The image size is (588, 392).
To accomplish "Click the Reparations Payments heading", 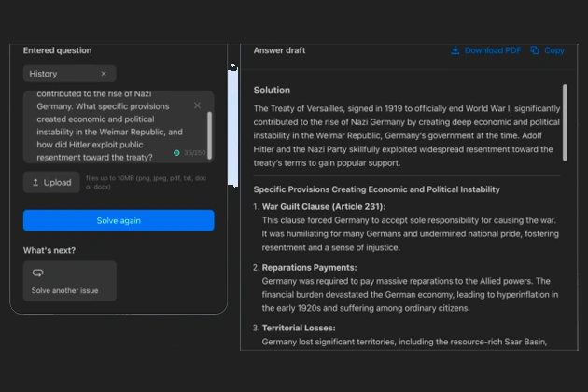I will point(309,268).
